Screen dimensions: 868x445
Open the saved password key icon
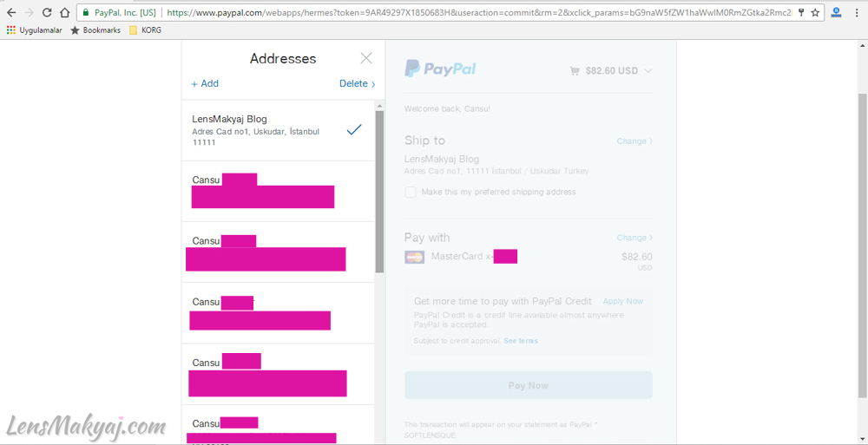coord(800,12)
